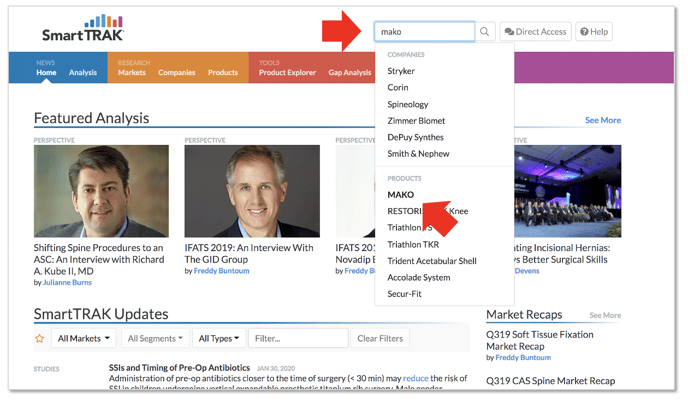Click the Clear Filters button
This screenshot has height=402, width=688.
pos(380,338)
